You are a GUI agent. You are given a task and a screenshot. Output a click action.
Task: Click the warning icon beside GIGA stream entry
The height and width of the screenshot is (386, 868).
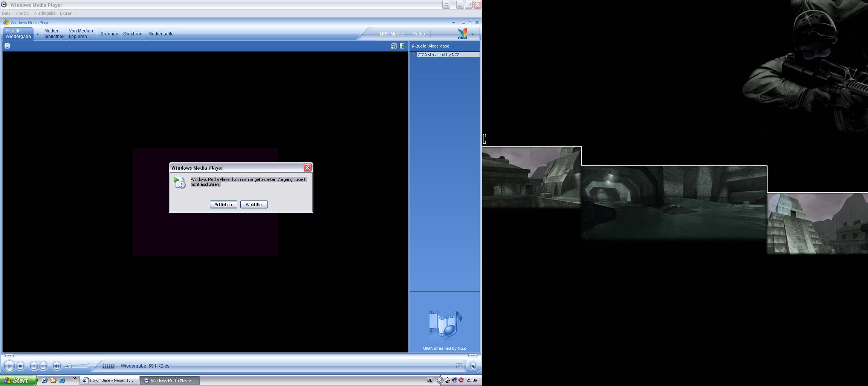pos(414,55)
